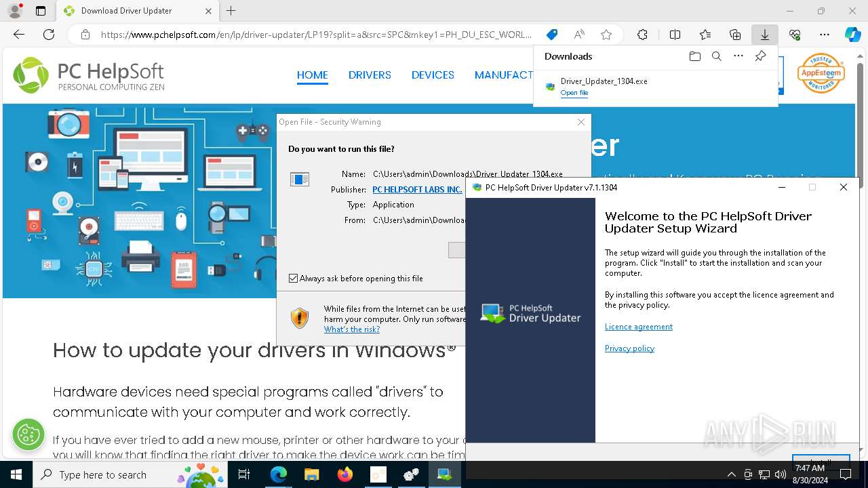Select the DRIVERS navigation item
The height and width of the screenshot is (488, 868).
pyautogui.click(x=370, y=75)
